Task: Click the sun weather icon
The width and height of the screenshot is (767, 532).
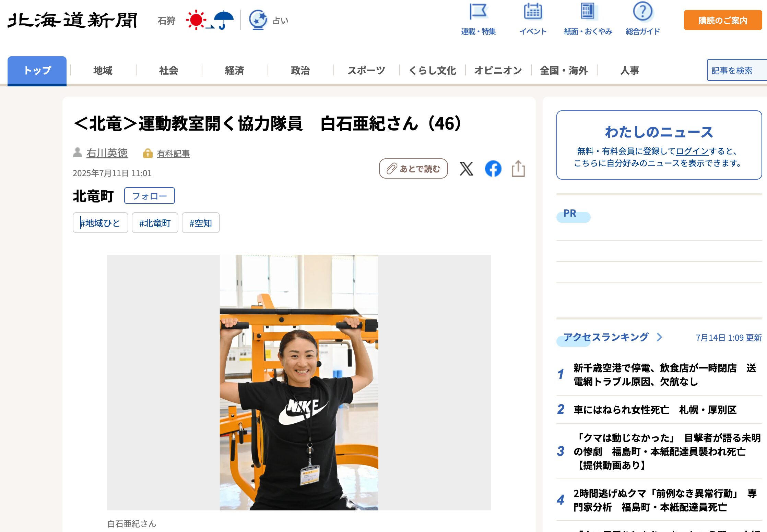Action: [x=196, y=20]
